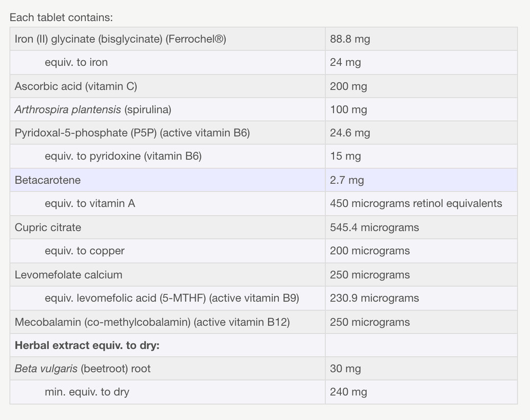Click the Arthrospira plantensis (spirulina) cell
This screenshot has width=530, height=420.
pos(93,110)
